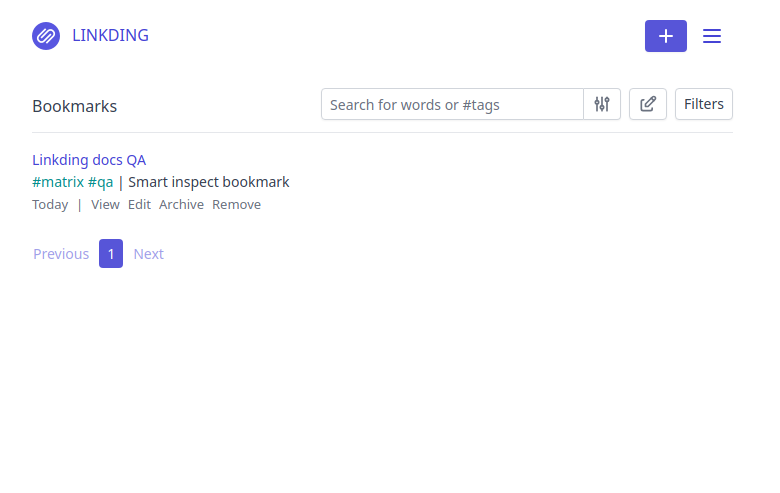Click the Today date link
This screenshot has width=780, height=493.
50,204
